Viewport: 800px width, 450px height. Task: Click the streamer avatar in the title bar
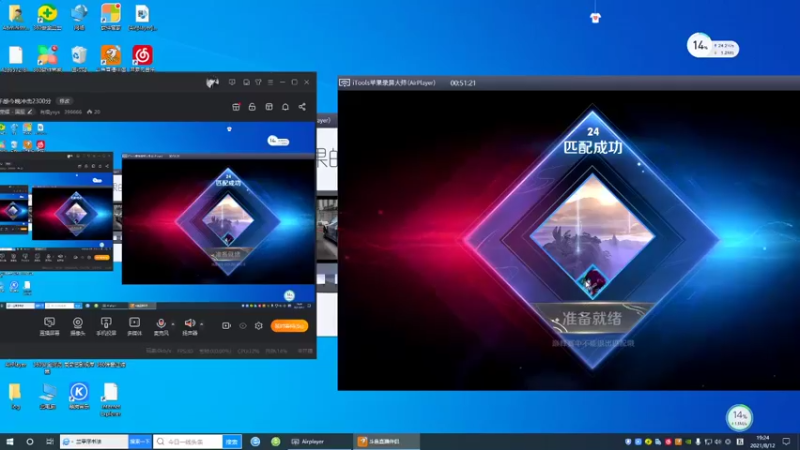[212, 82]
